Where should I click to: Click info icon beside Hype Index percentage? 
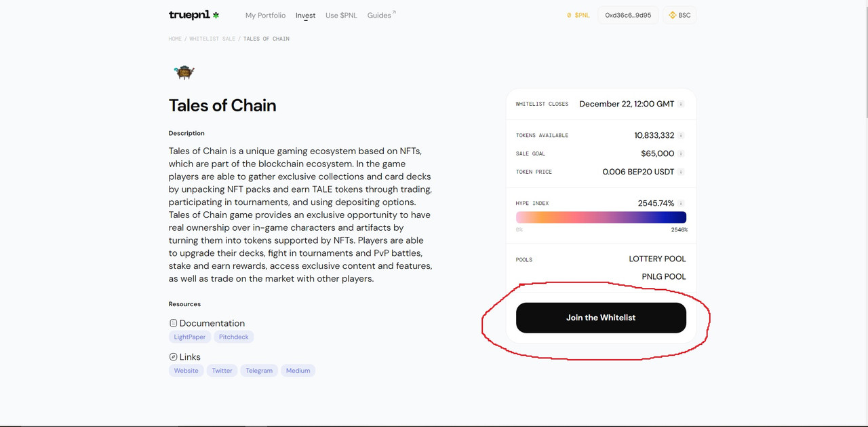click(681, 203)
